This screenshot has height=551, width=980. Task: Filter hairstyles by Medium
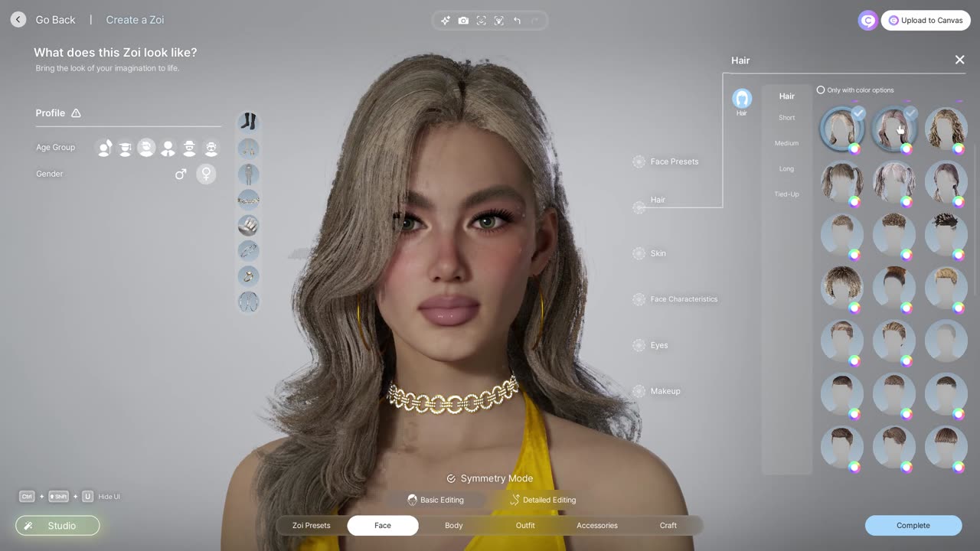[787, 143]
